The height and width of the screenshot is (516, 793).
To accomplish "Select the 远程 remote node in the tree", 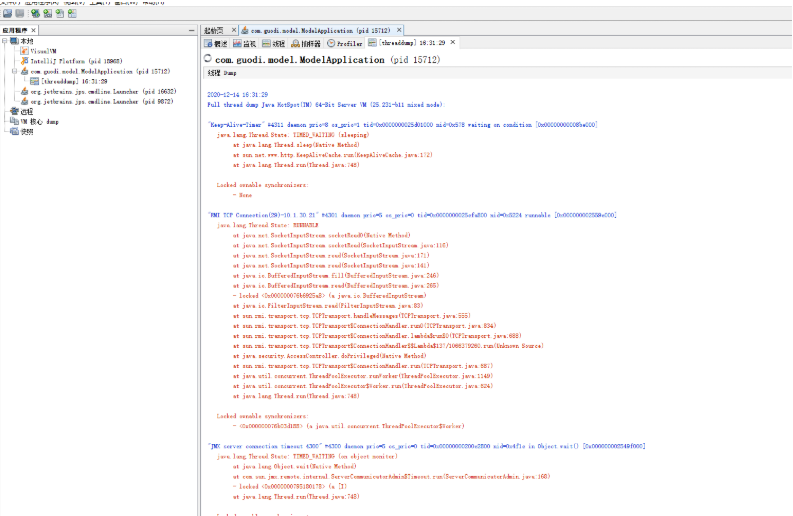I will (x=27, y=112).
